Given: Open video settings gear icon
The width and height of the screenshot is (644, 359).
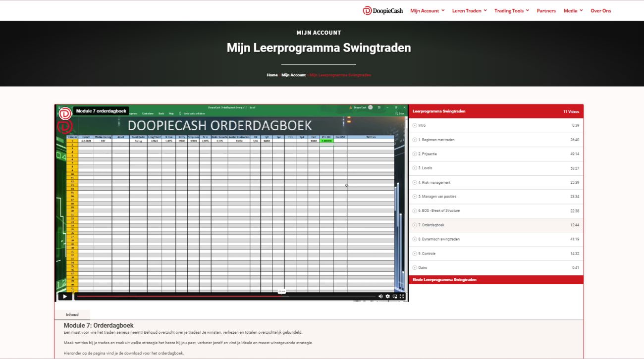Looking at the screenshot, I should point(388,296).
